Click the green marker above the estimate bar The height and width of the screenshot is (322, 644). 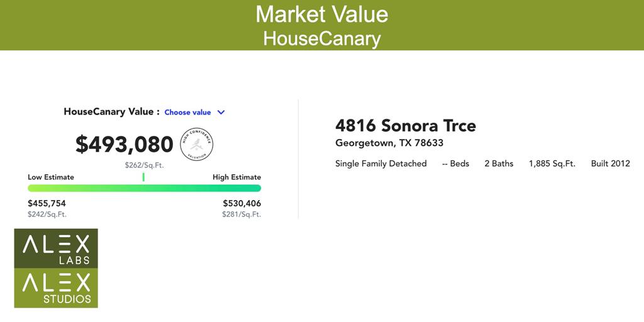click(143, 177)
